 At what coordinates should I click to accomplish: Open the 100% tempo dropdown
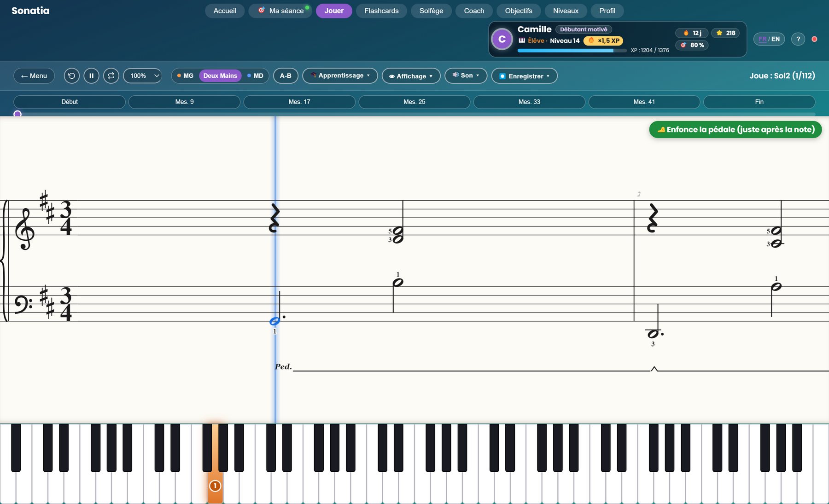click(143, 75)
